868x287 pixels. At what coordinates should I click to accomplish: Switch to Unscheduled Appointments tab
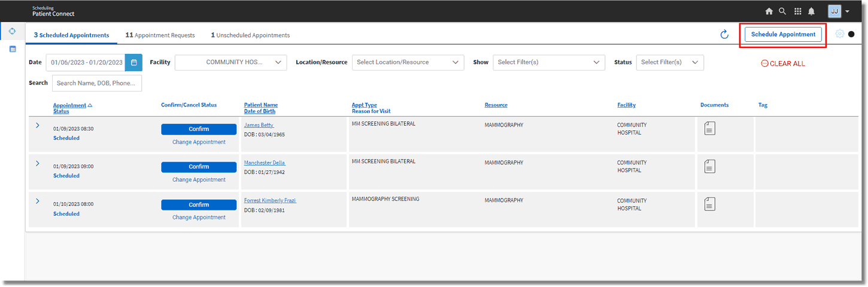250,35
